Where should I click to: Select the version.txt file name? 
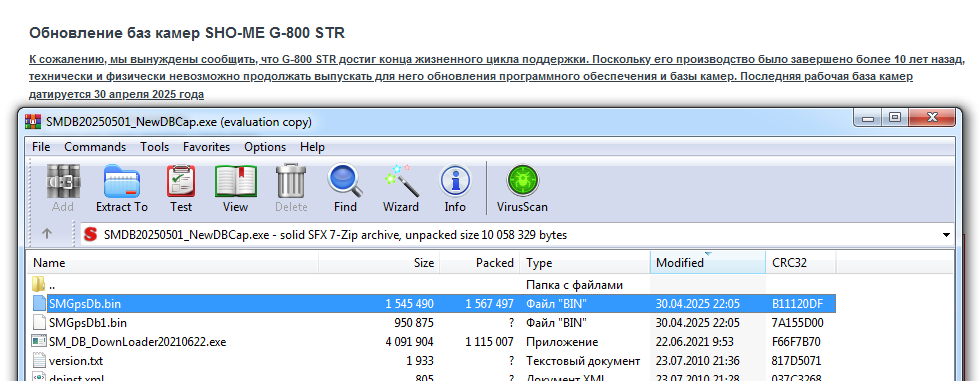[76, 361]
